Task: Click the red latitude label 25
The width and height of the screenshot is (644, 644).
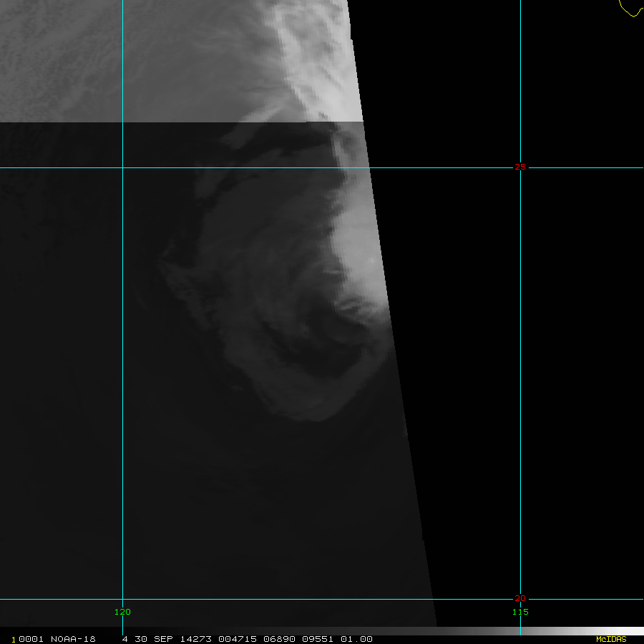Action: 520,167
